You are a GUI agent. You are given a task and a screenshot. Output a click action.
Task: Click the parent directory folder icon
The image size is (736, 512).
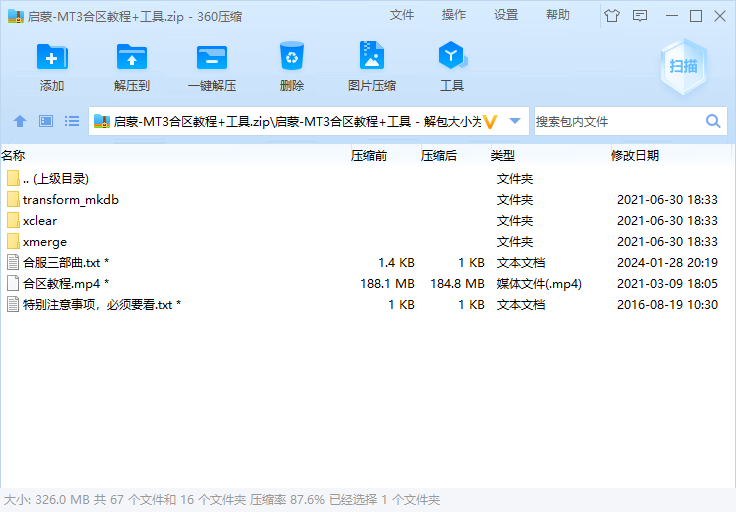(x=14, y=178)
